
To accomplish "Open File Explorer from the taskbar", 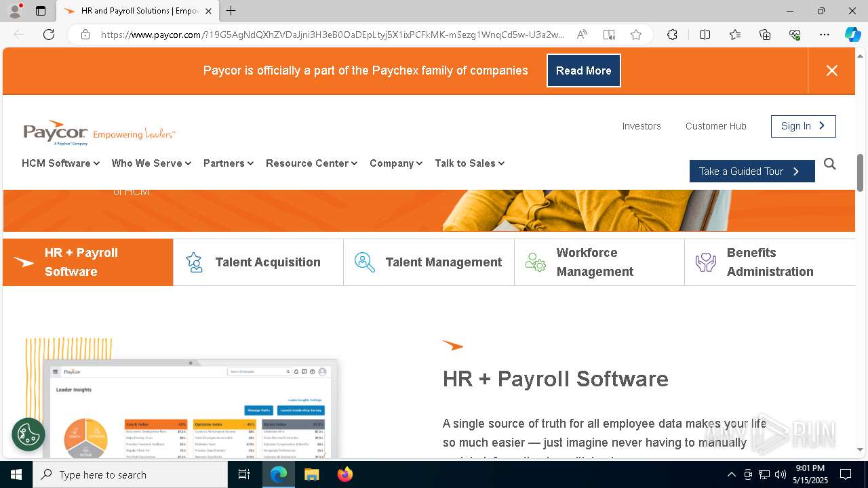I will (311, 474).
